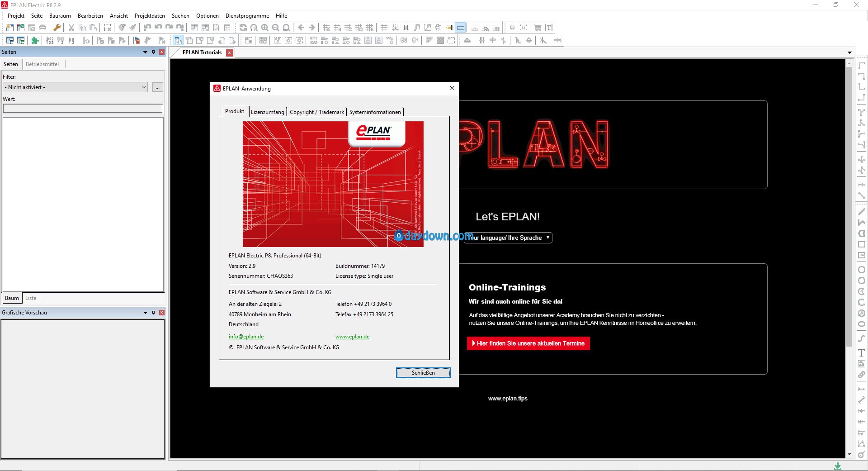This screenshot has width=868, height=471.
Task: Click the blue flag with red book icon
Action: [x=137, y=40]
